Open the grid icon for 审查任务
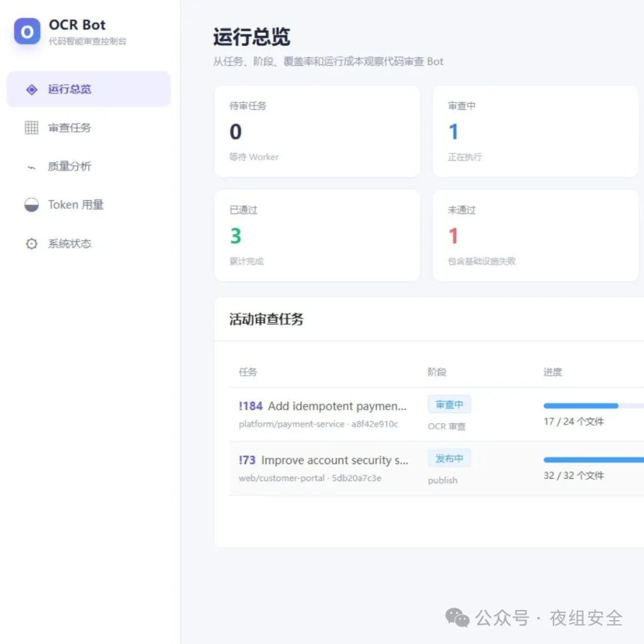 (x=32, y=128)
